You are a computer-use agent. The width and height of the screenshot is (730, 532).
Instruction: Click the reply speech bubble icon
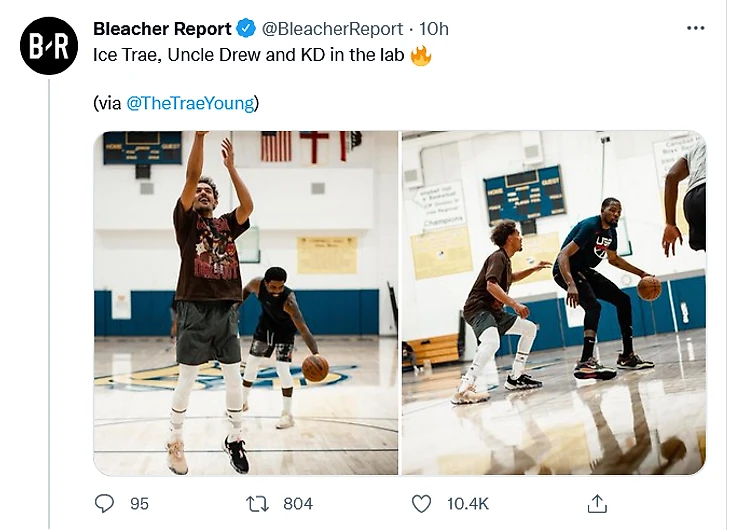[x=105, y=503]
